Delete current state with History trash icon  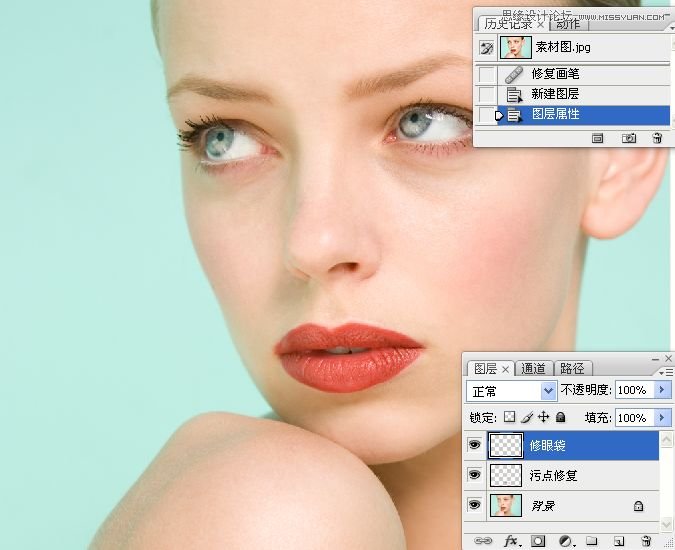click(x=657, y=138)
